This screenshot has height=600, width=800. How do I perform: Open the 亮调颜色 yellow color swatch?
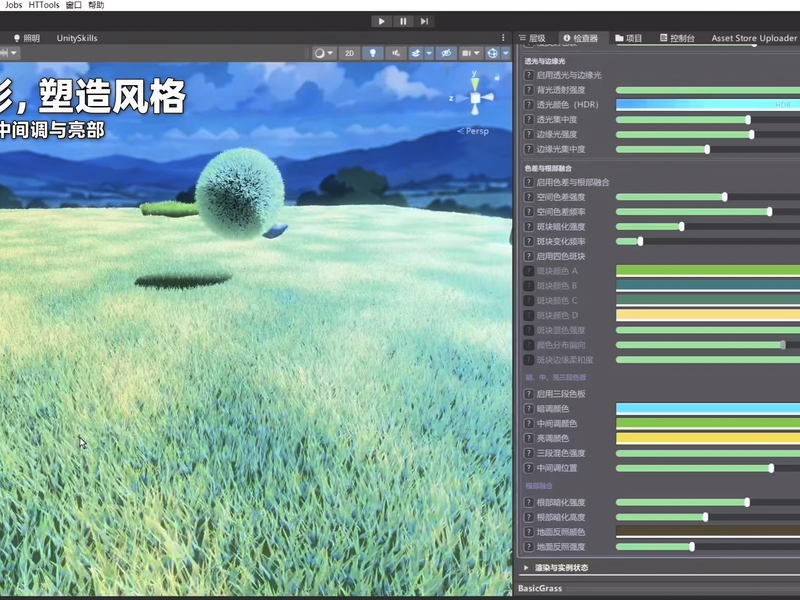[x=708, y=438]
